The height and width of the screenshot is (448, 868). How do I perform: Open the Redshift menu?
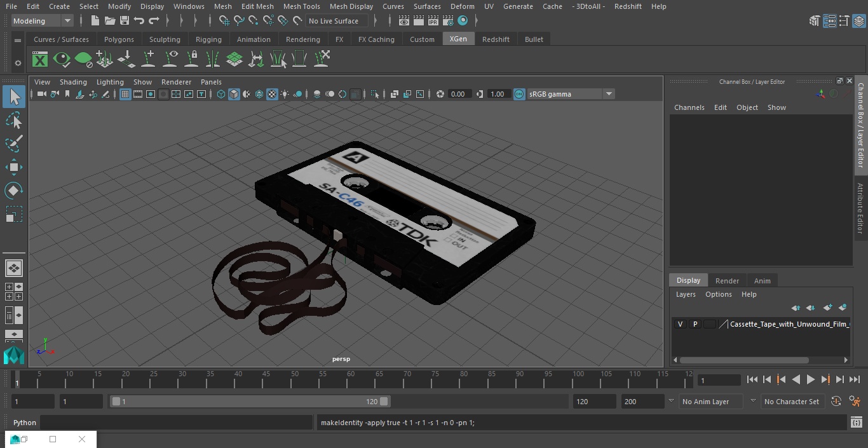(x=628, y=6)
